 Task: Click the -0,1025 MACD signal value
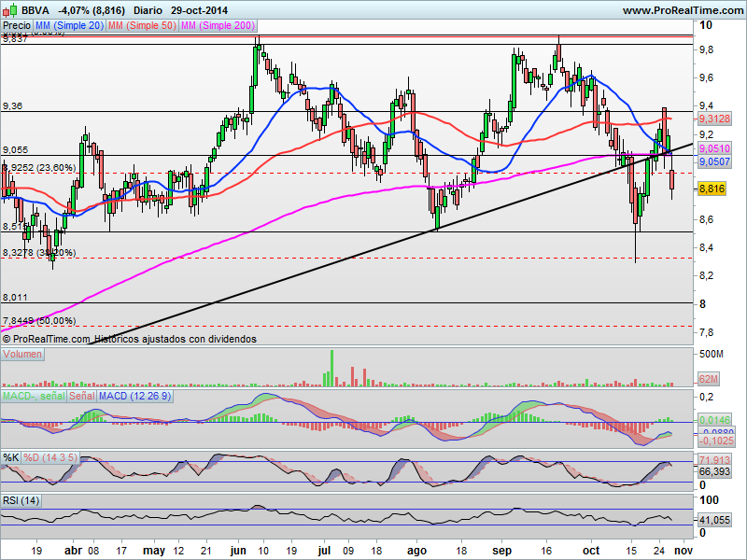click(x=716, y=441)
